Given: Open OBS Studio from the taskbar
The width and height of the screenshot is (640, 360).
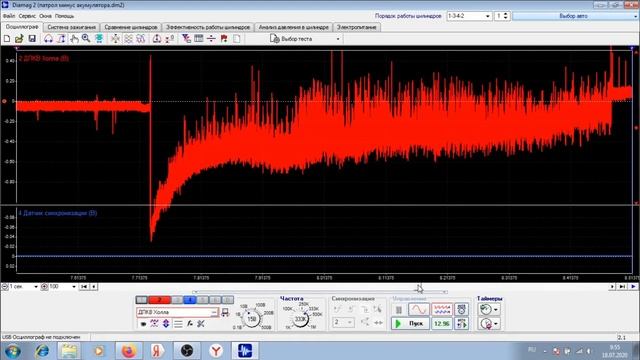Looking at the screenshot, I should point(187,351).
